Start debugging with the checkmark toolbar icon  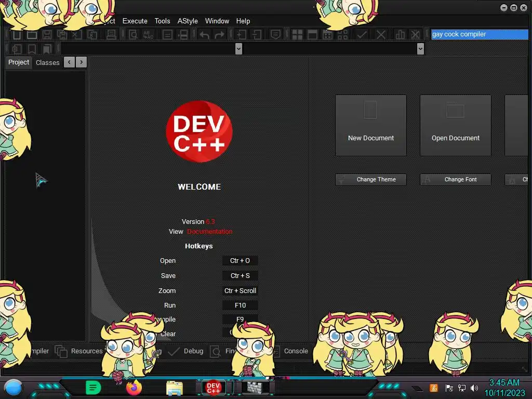point(362,35)
